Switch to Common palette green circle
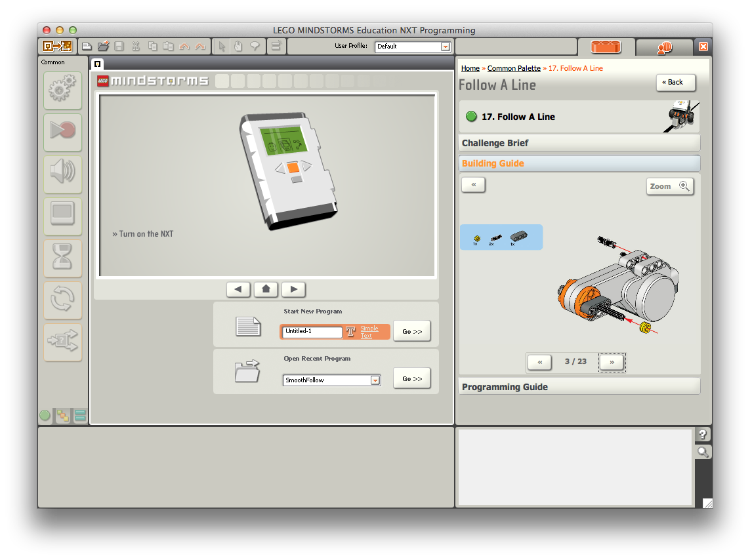 (x=45, y=416)
